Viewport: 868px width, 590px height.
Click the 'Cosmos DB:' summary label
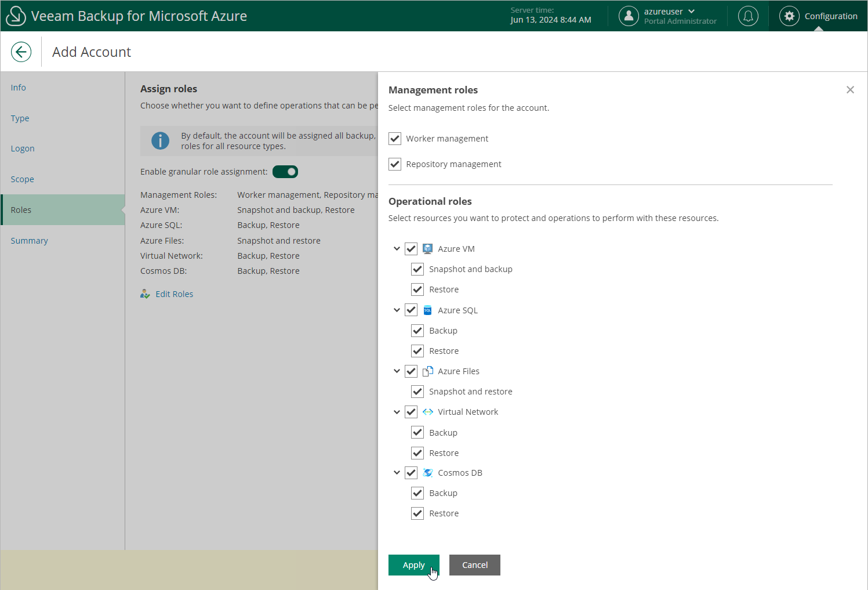[x=164, y=271]
